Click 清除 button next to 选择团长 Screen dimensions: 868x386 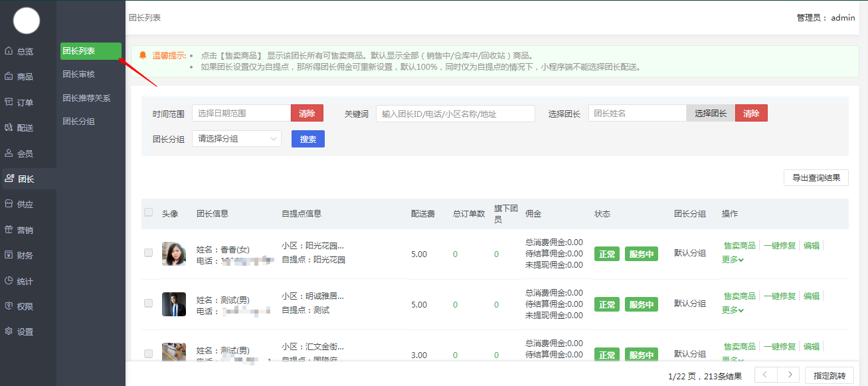click(751, 113)
